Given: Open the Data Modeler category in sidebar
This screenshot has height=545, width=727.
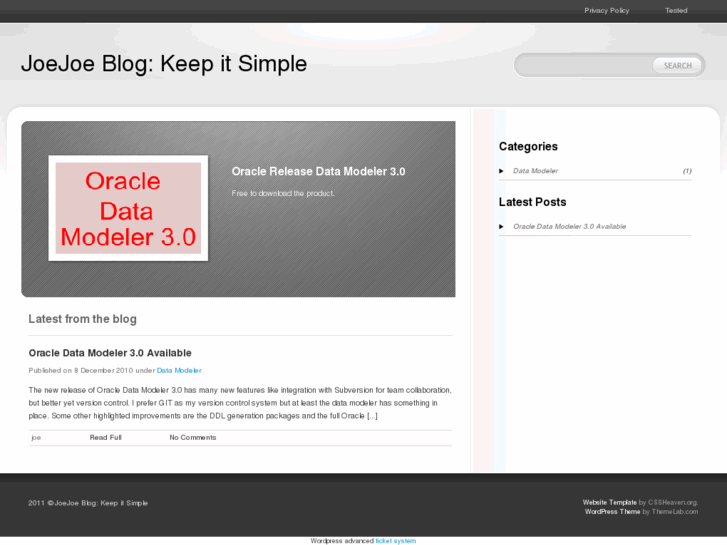Looking at the screenshot, I should pyautogui.click(x=535, y=171).
